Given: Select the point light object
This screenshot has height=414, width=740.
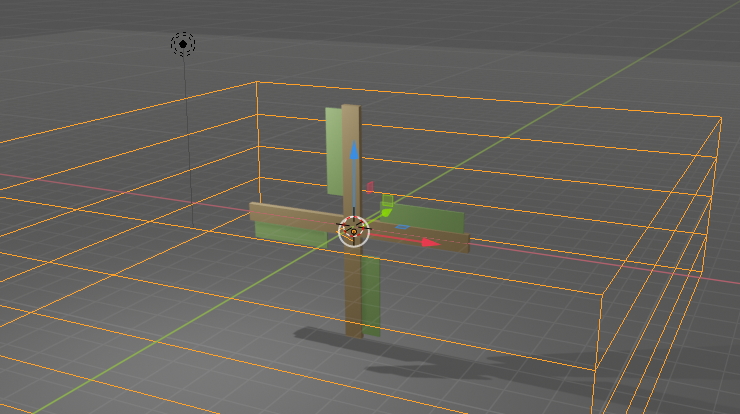Looking at the screenshot, I should pos(183,44).
